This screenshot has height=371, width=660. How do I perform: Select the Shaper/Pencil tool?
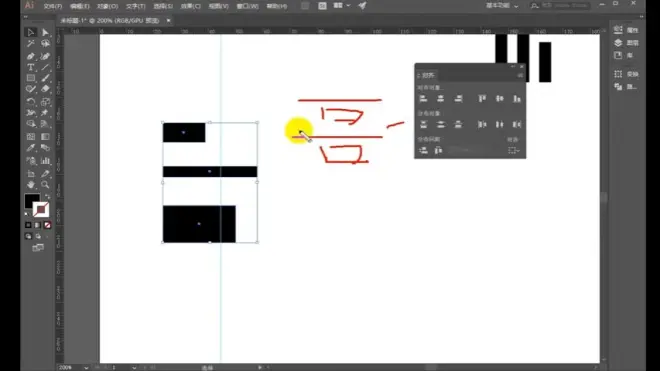point(31,89)
